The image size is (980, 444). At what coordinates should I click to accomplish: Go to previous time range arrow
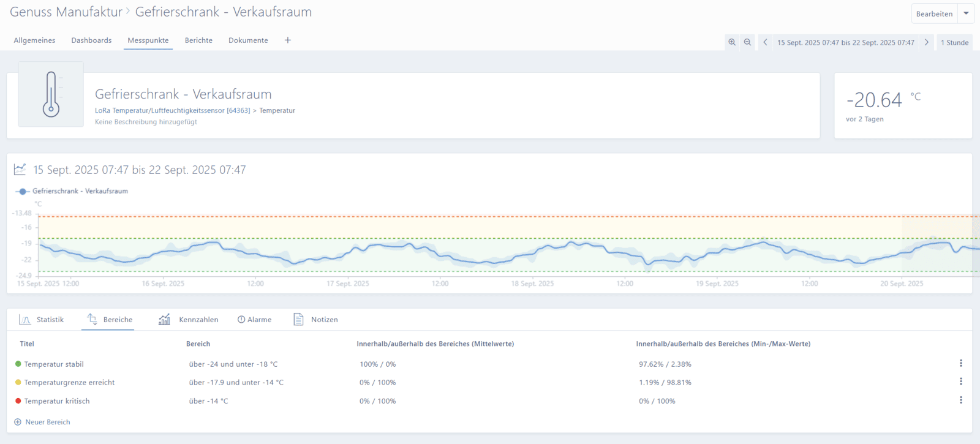765,42
